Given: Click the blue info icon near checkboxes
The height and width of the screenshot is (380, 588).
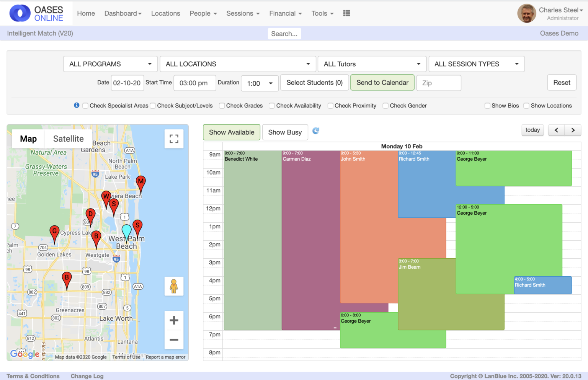Looking at the screenshot, I should pyautogui.click(x=76, y=105).
